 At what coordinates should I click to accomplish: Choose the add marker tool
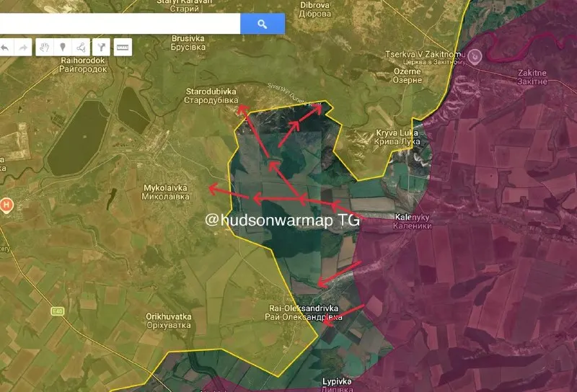(63, 48)
